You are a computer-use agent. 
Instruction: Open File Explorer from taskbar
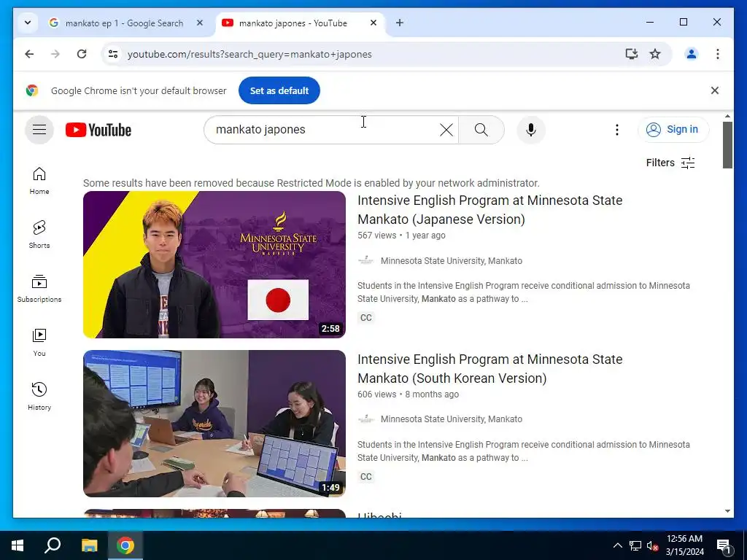point(89,545)
